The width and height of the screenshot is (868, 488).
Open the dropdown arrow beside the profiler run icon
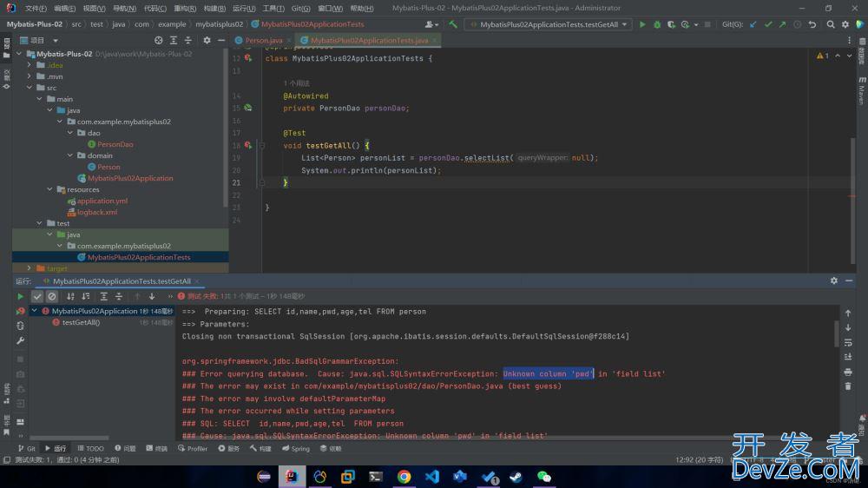[696, 24]
